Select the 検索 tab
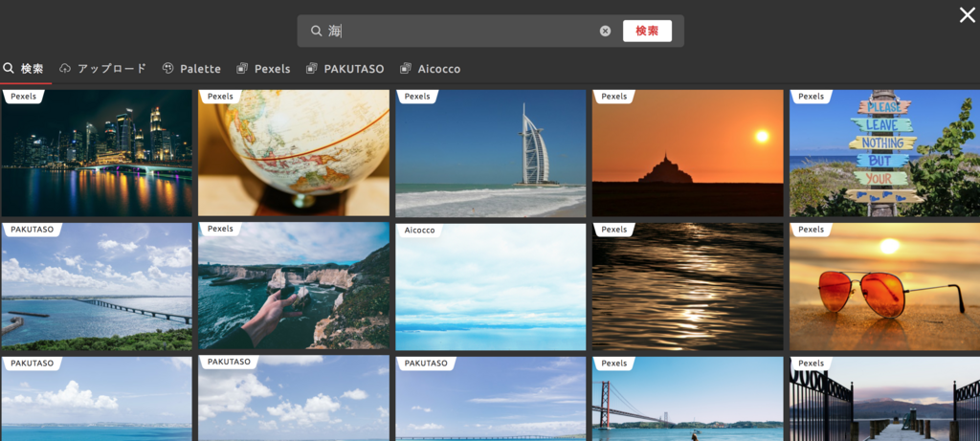 coord(24,69)
